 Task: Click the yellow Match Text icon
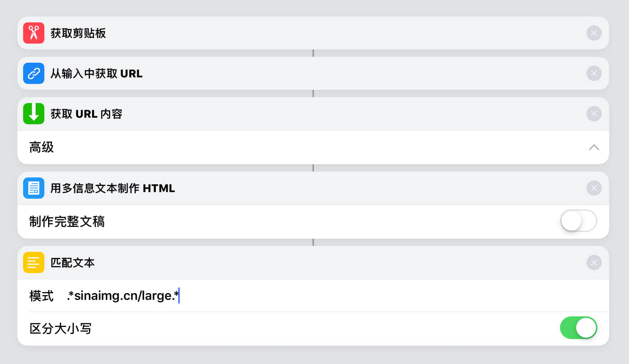pyautogui.click(x=34, y=262)
